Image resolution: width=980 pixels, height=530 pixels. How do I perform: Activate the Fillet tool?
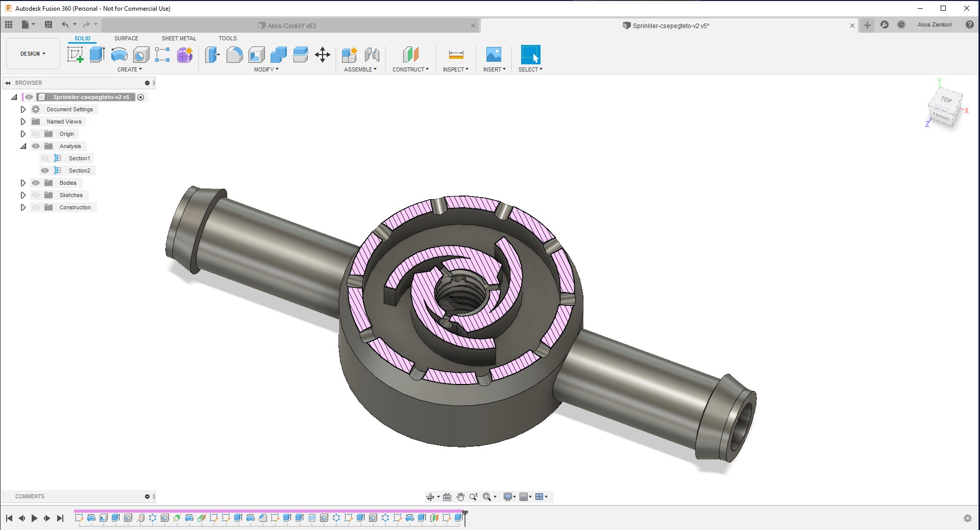[234, 54]
